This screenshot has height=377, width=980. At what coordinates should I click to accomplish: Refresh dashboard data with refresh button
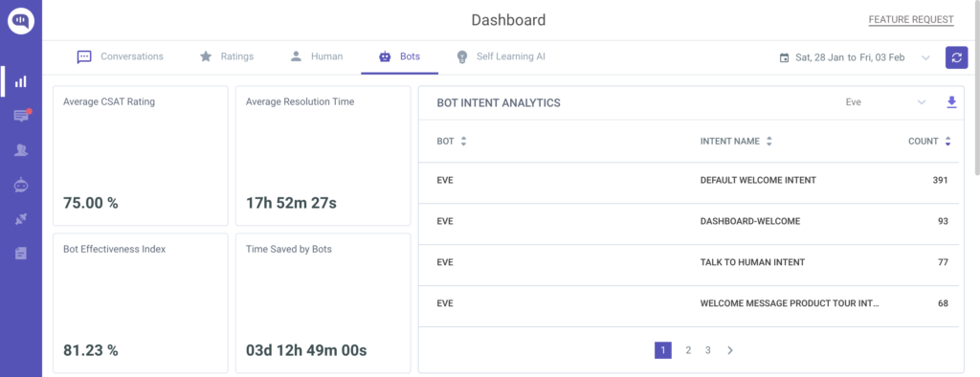[x=956, y=57]
